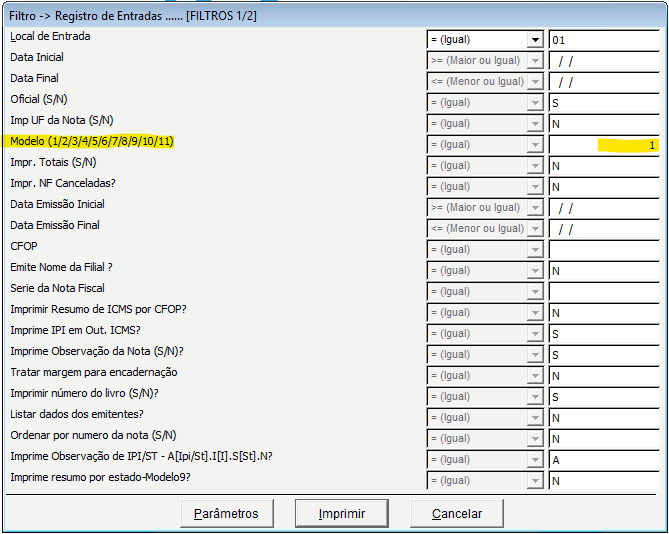
Task: Edit the Oficial (S/N) value field
Action: point(604,102)
